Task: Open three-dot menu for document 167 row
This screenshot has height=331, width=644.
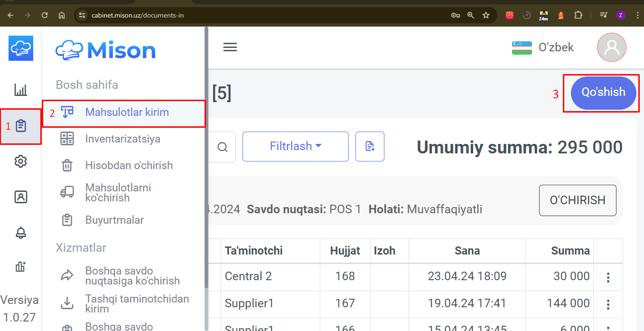Action: point(608,304)
